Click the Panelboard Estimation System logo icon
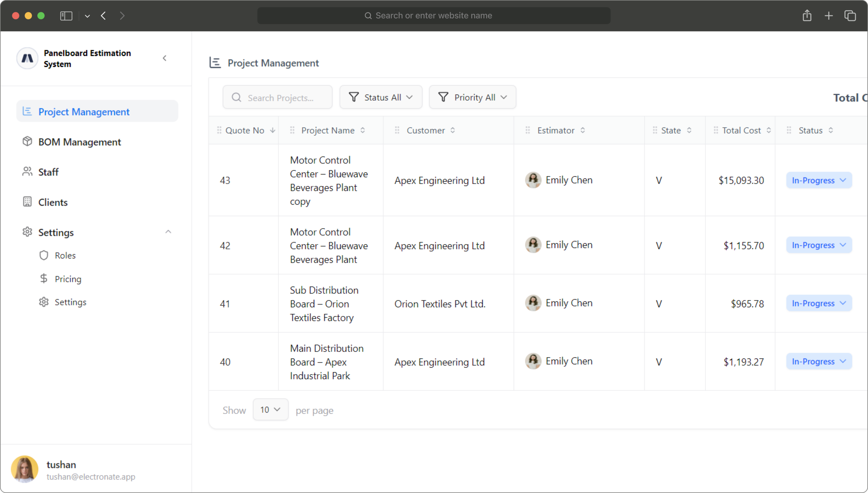868x493 pixels. (27, 58)
